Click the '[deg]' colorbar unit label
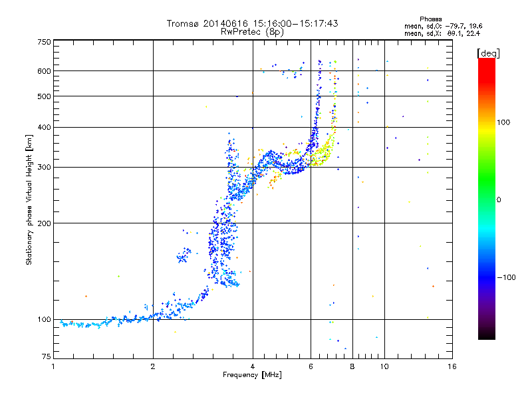 (x=488, y=53)
